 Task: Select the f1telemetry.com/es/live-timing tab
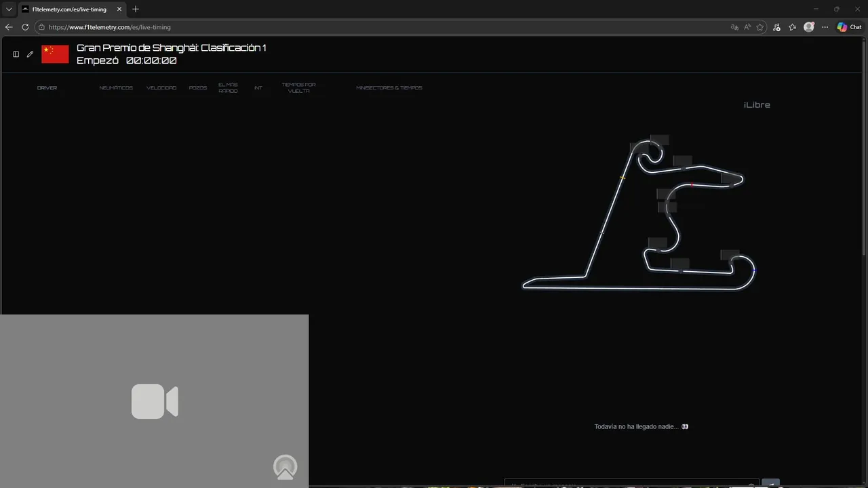click(73, 9)
